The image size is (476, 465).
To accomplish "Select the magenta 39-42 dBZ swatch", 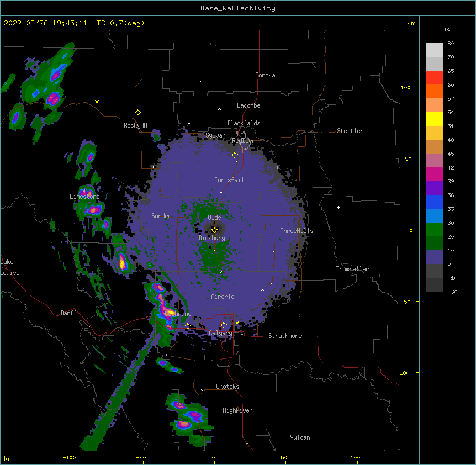I will click(x=434, y=174).
